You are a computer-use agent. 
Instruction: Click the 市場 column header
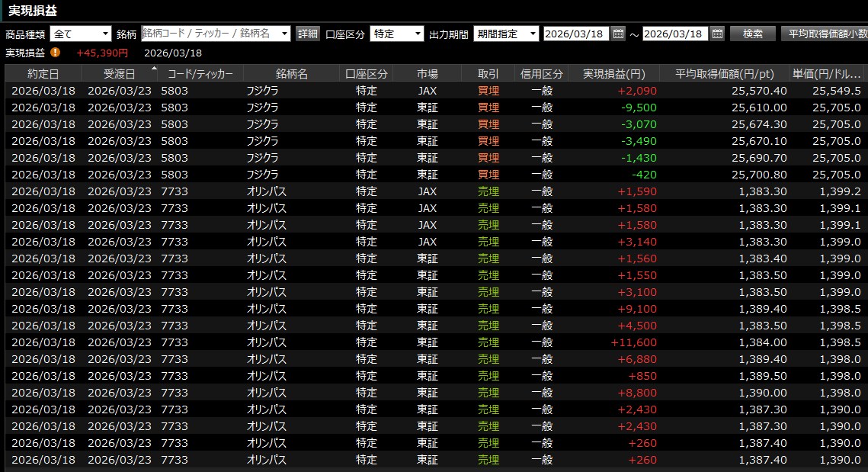(x=427, y=74)
